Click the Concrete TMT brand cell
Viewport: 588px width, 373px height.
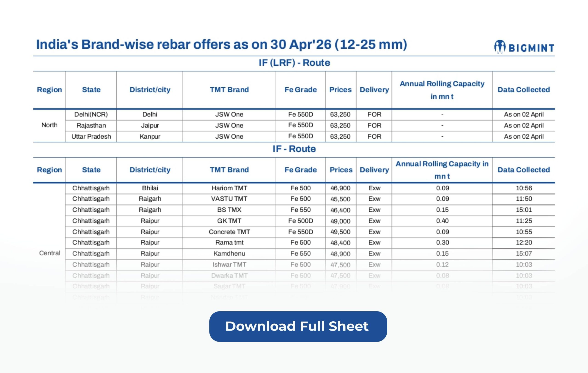229,232
